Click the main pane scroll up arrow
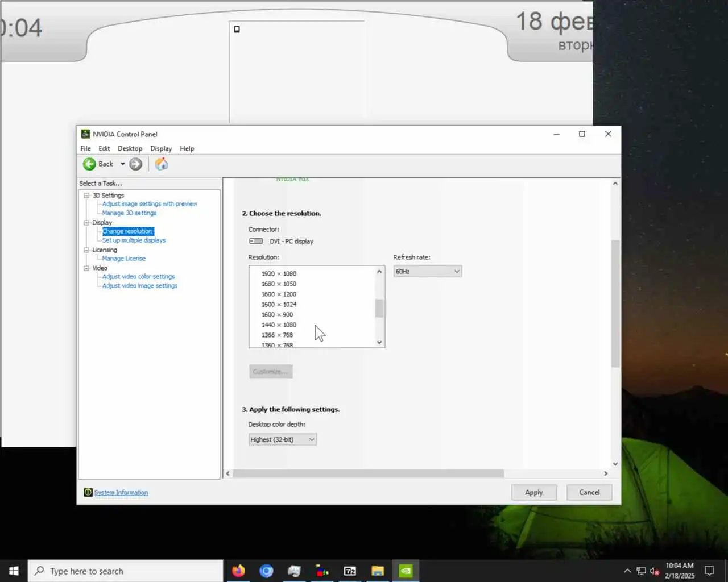 coord(615,184)
